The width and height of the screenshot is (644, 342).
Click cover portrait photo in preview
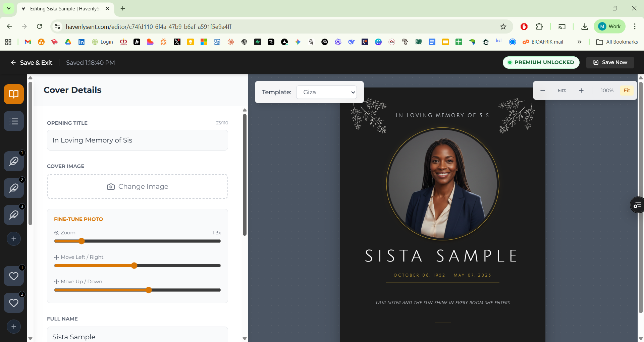click(443, 184)
